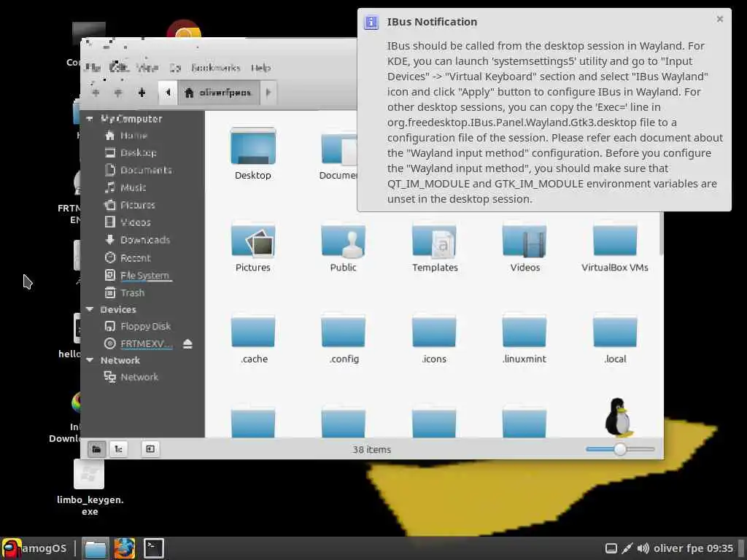Click the IBus Notification message body

click(x=554, y=122)
